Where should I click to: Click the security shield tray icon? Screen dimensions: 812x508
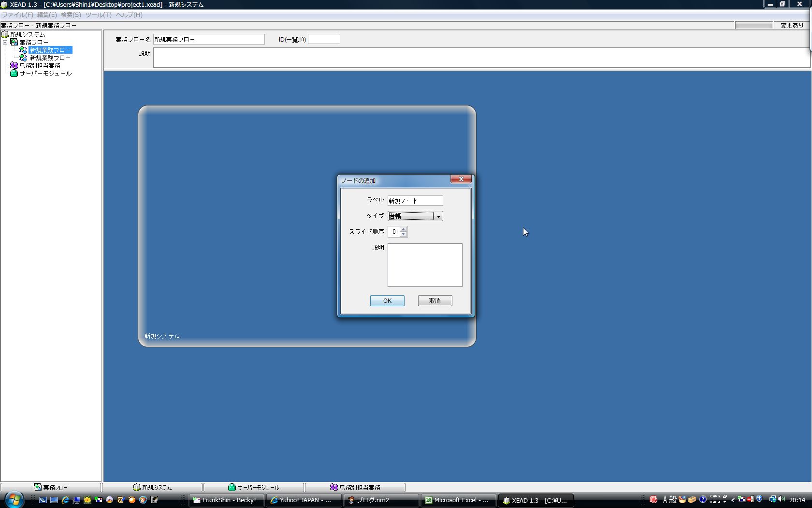pos(759,499)
